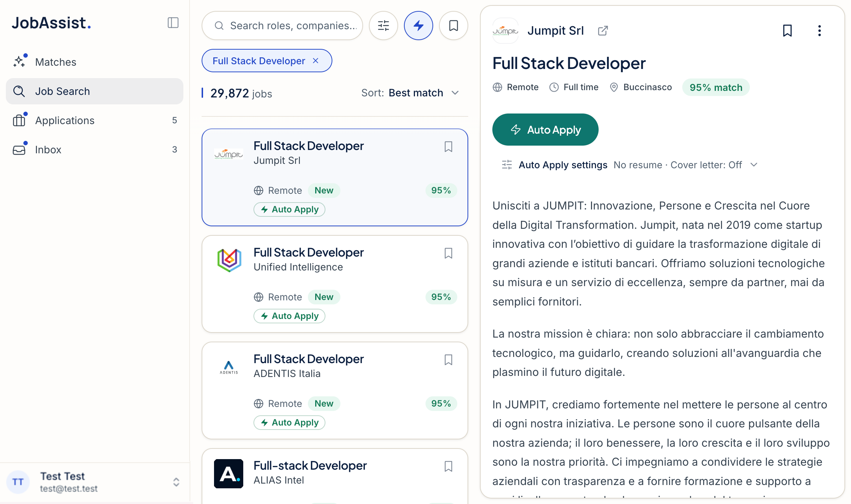851x504 pixels.
Task: Open Inbox in sidebar
Action: (95, 150)
